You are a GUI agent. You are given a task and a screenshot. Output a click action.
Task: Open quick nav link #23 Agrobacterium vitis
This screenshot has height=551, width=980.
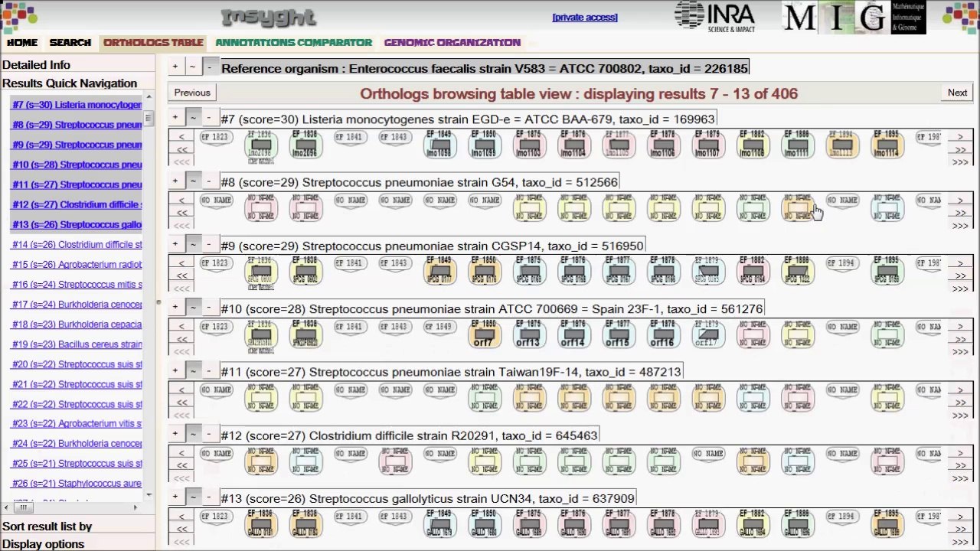pos(77,424)
